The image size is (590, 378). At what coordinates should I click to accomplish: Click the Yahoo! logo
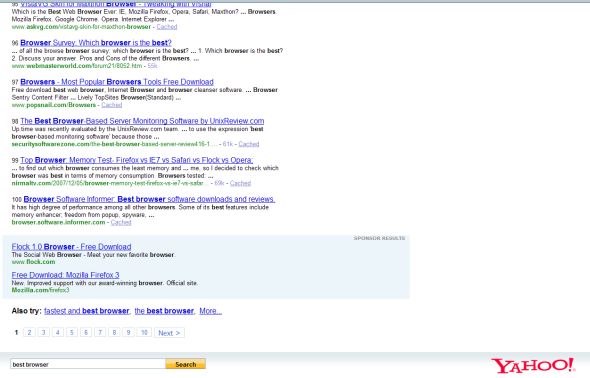coord(533,366)
